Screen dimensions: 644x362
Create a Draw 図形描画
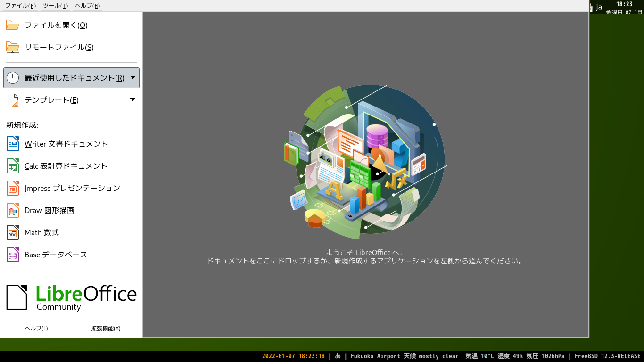[x=50, y=210]
